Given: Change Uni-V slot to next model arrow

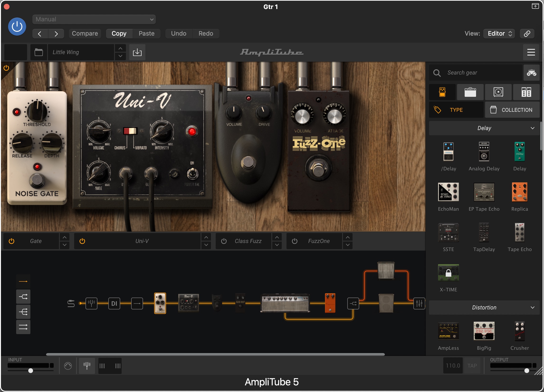Looking at the screenshot, I should pos(206,245).
